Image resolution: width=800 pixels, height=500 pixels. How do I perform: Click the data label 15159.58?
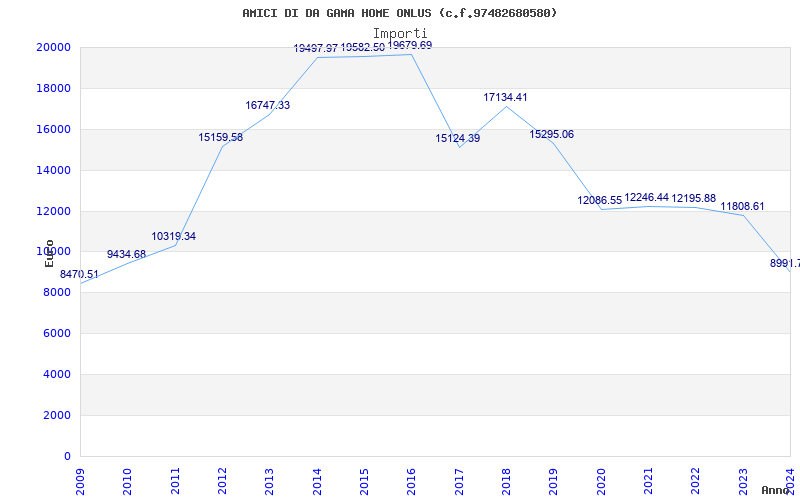[221, 137]
